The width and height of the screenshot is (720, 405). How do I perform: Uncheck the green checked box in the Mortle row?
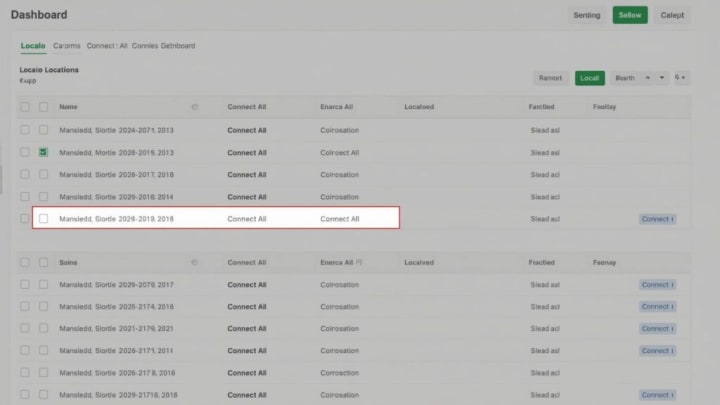point(43,152)
